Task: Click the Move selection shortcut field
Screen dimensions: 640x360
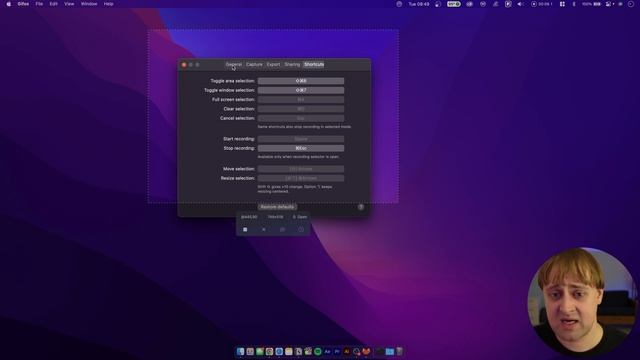Action: pos(301,169)
